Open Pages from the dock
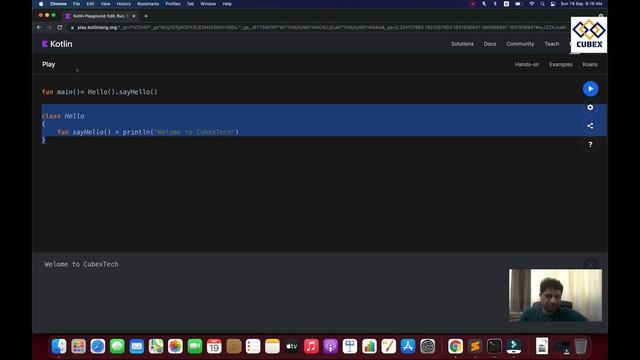 389,346
